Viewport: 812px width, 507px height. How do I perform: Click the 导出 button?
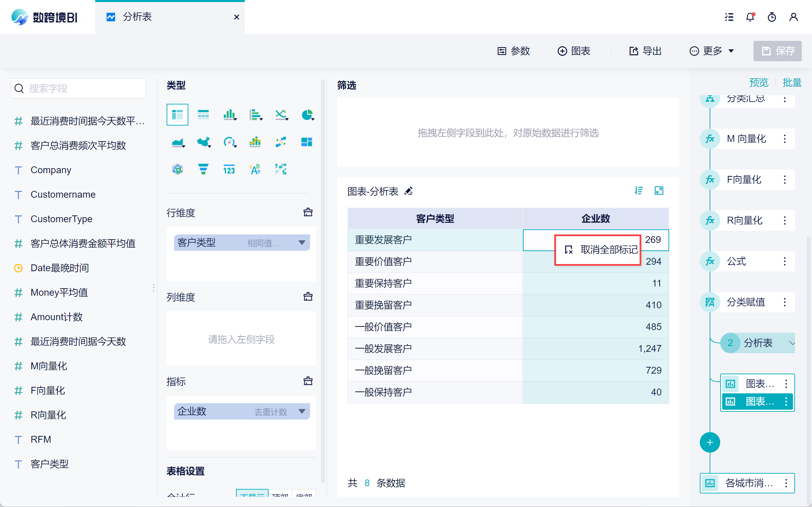click(x=645, y=51)
